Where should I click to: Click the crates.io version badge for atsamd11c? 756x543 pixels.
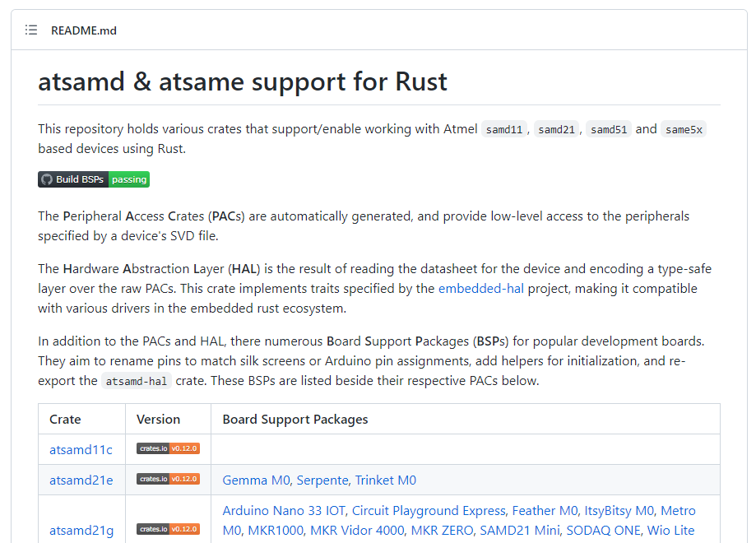click(x=168, y=449)
